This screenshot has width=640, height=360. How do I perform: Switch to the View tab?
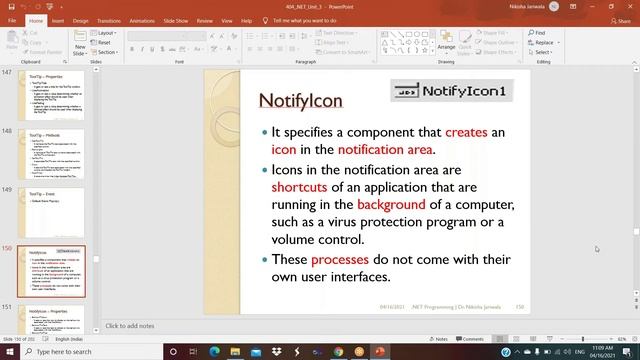(227, 21)
